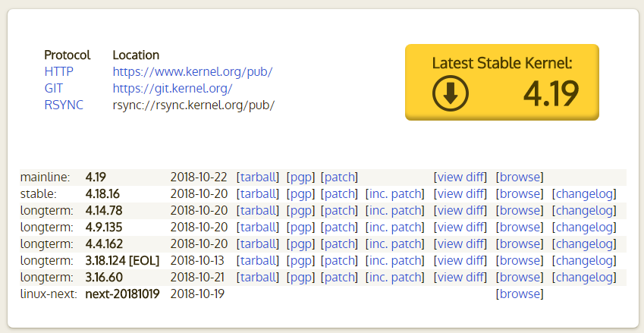The width and height of the screenshot is (644, 333).
Task: Open changelog for longterm 4.9.135
Action: [584, 227]
